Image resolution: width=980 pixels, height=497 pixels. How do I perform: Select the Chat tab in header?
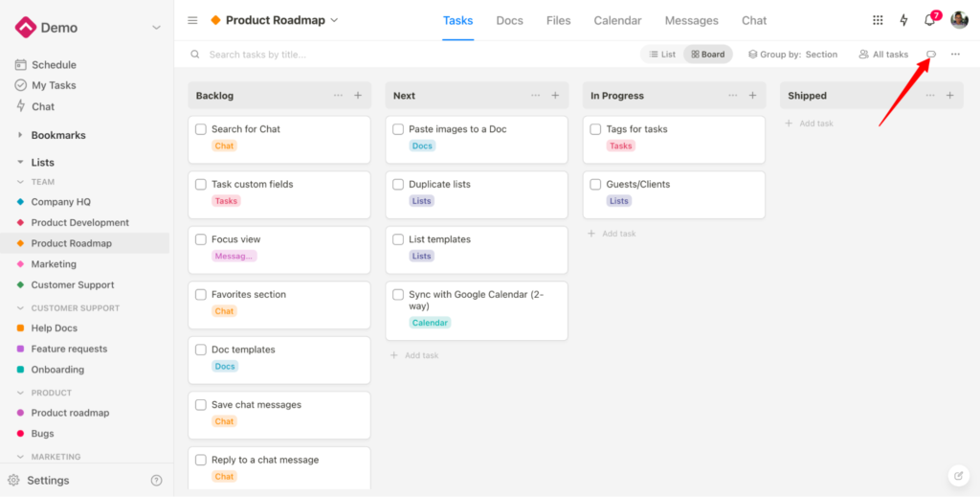tap(754, 21)
